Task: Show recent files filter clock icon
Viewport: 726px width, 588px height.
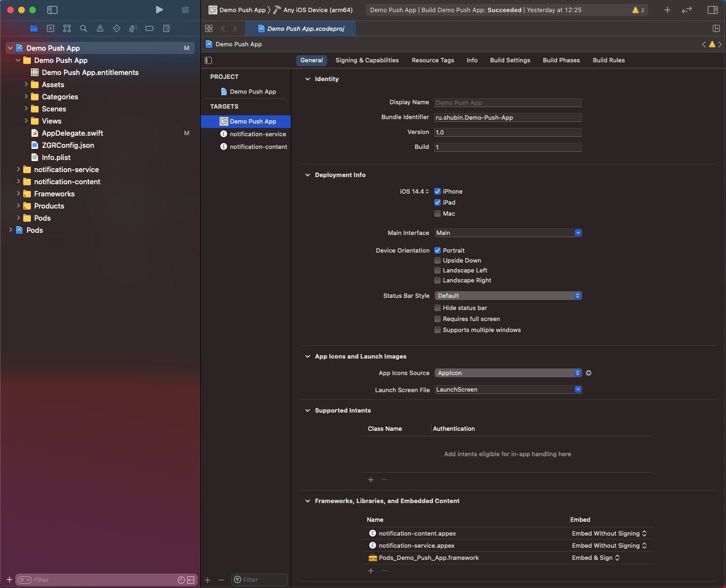Action: pos(181,580)
